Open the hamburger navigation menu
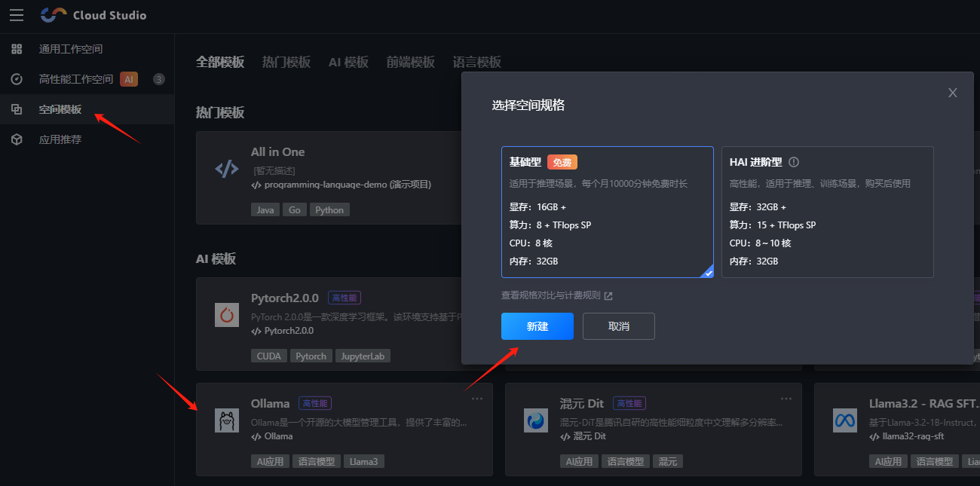This screenshot has height=486, width=980. click(x=16, y=14)
